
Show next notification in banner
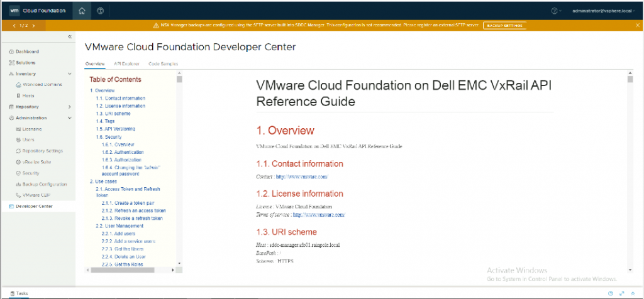pyautogui.click(x=33, y=26)
